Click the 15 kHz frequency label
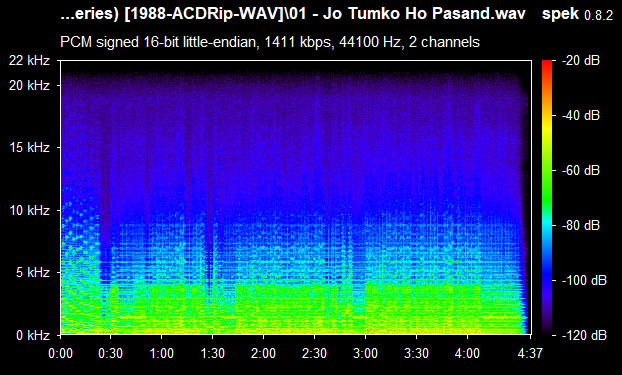The width and height of the screenshot is (622, 375). coord(30,148)
